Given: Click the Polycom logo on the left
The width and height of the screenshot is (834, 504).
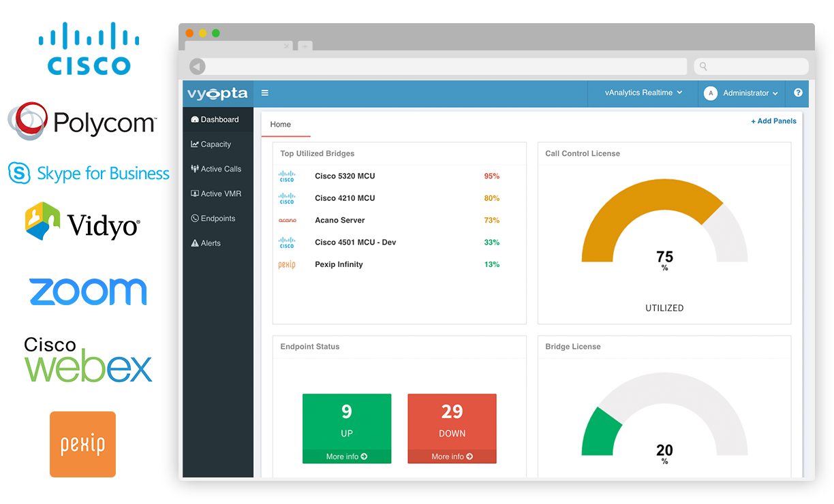Looking at the screenshot, I should pyautogui.click(x=82, y=122).
